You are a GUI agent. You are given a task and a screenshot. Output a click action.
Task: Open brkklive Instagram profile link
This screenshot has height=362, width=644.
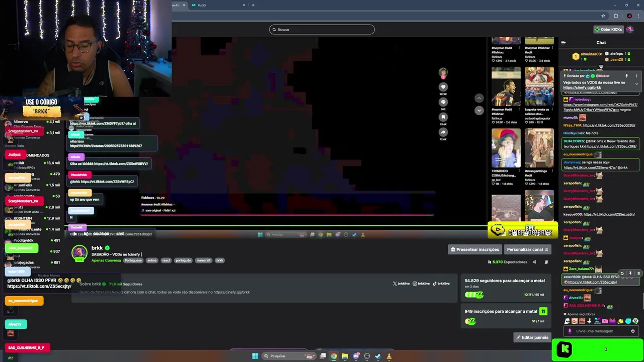point(421,284)
